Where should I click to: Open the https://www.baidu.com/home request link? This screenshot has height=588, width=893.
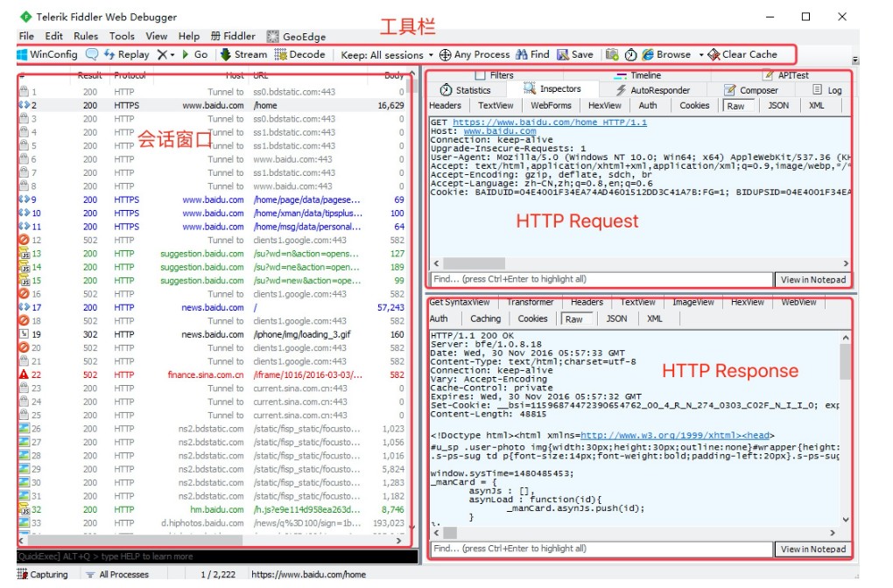tap(550, 122)
